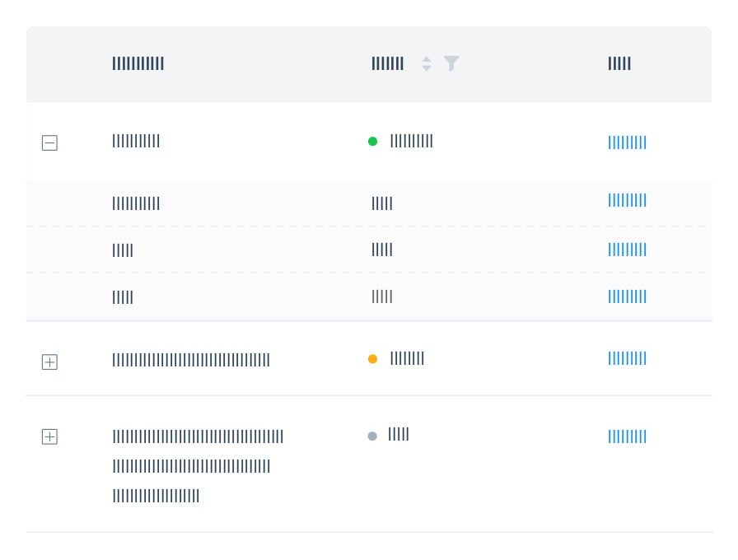Click the orange status dot

click(x=372, y=359)
